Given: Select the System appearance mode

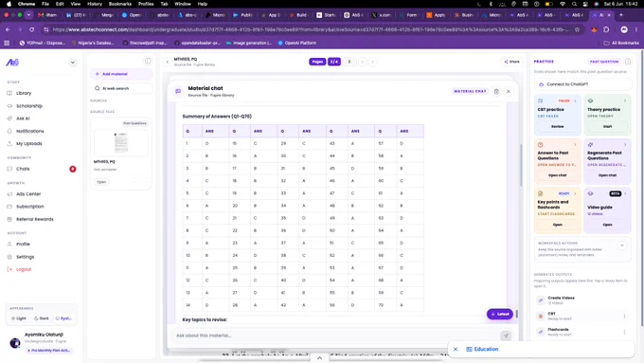Looking at the screenshot, I should tap(63, 318).
